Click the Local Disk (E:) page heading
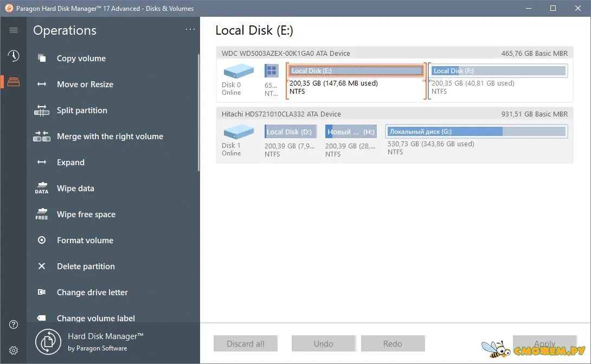Image resolution: width=591 pixels, height=364 pixels. pyautogui.click(x=254, y=30)
